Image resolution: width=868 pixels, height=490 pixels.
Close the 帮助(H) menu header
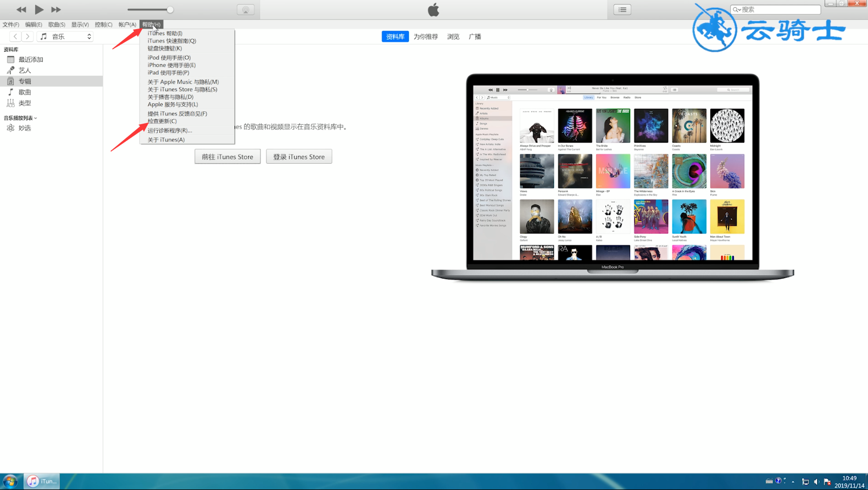(151, 24)
